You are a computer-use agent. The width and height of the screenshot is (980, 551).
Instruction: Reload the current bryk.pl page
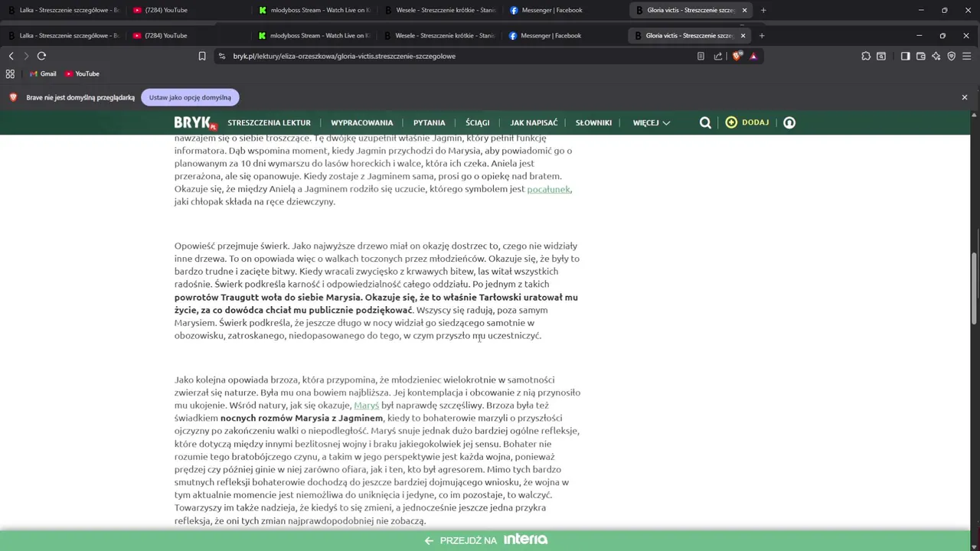pyautogui.click(x=41, y=56)
